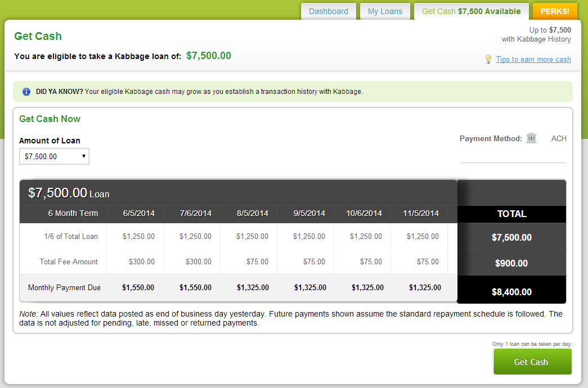The width and height of the screenshot is (588, 388).
Task: Click the $300.00 fee under 7/6/2014
Action: (x=199, y=261)
